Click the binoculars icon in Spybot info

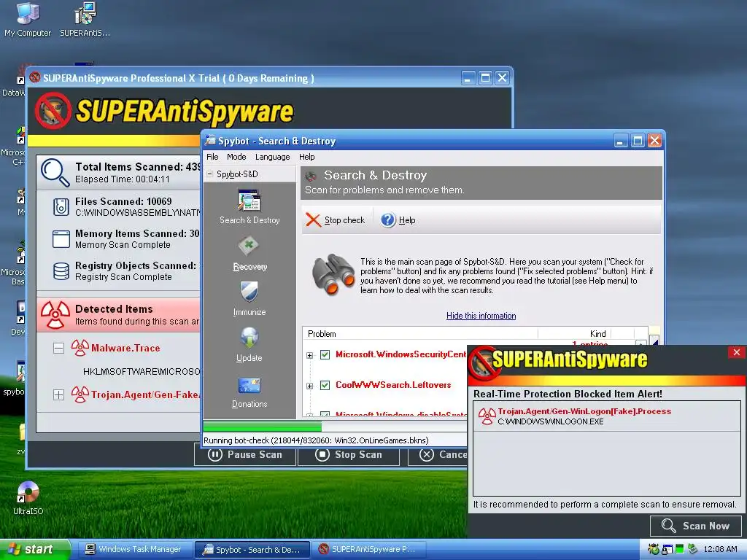[333, 274]
